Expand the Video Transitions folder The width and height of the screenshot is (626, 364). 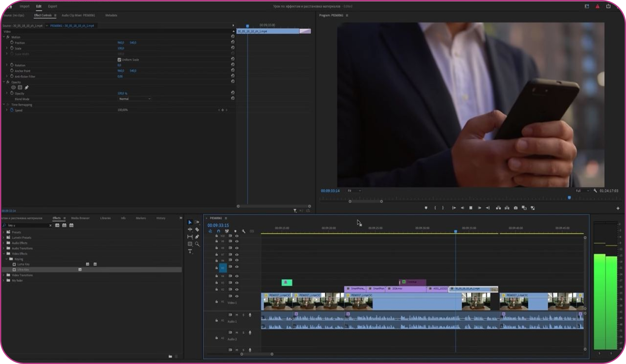click(x=4, y=275)
